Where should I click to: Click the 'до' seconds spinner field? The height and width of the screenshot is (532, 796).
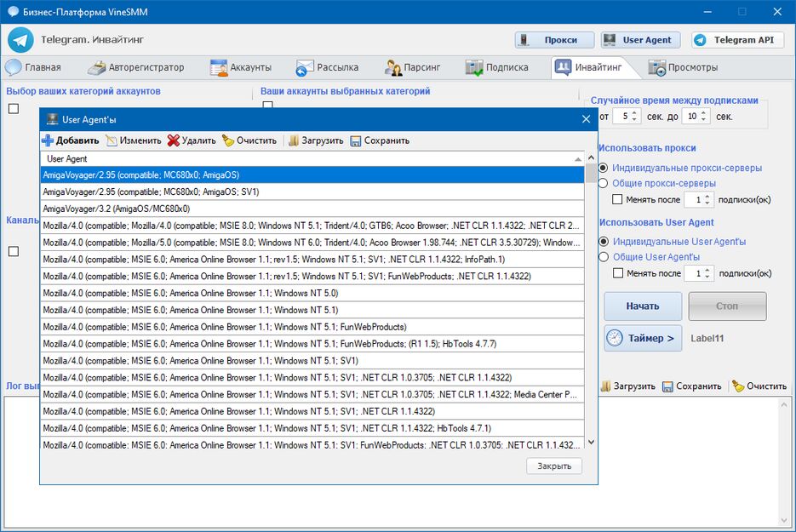pos(696,117)
